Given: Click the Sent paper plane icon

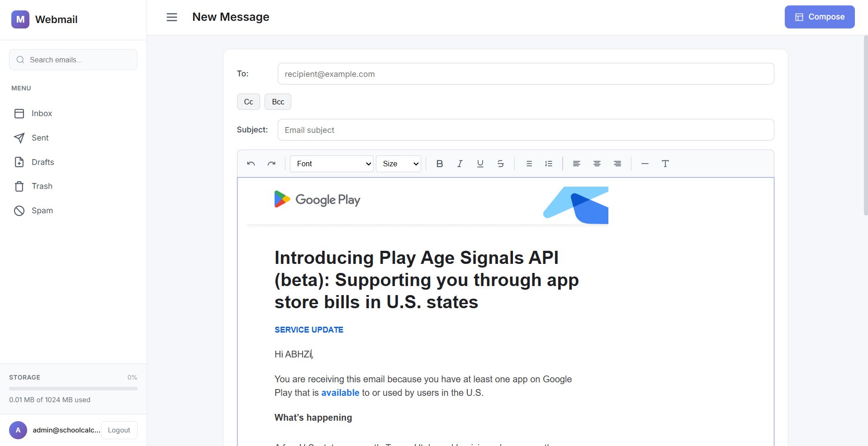Looking at the screenshot, I should tap(19, 138).
